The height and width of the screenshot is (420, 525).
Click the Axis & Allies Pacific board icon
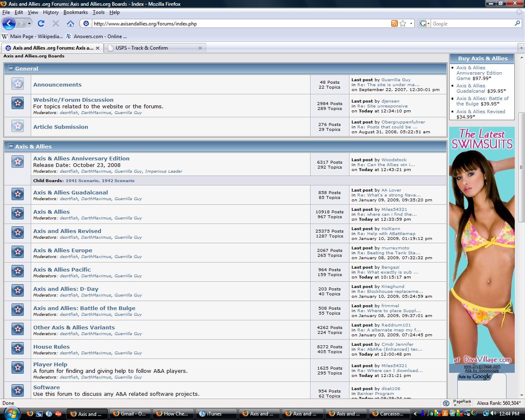(18, 271)
